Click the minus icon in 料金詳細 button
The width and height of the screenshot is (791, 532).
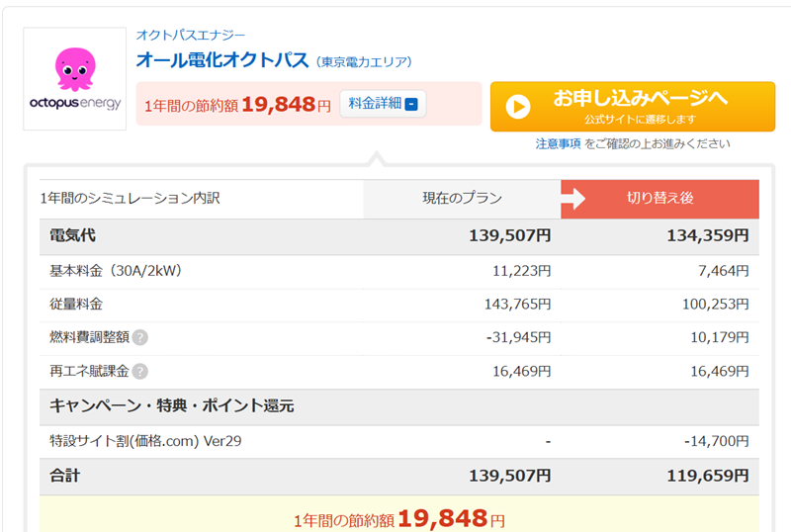tap(411, 105)
